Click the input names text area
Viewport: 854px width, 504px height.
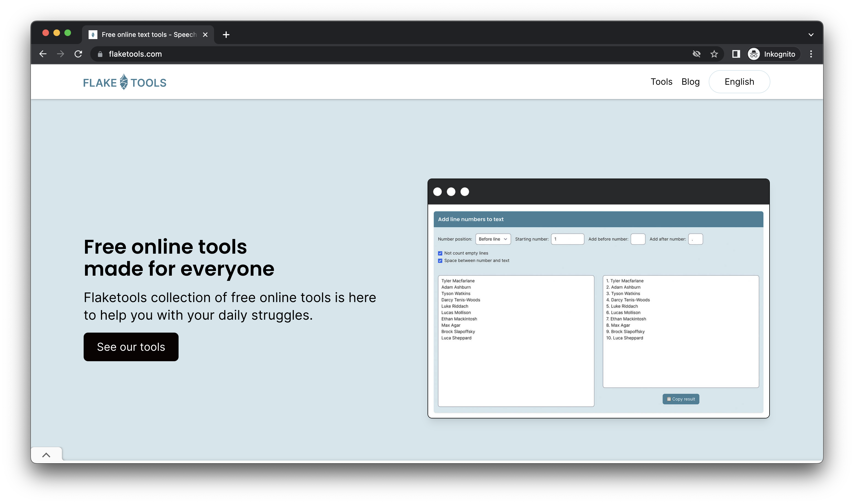point(516,341)
